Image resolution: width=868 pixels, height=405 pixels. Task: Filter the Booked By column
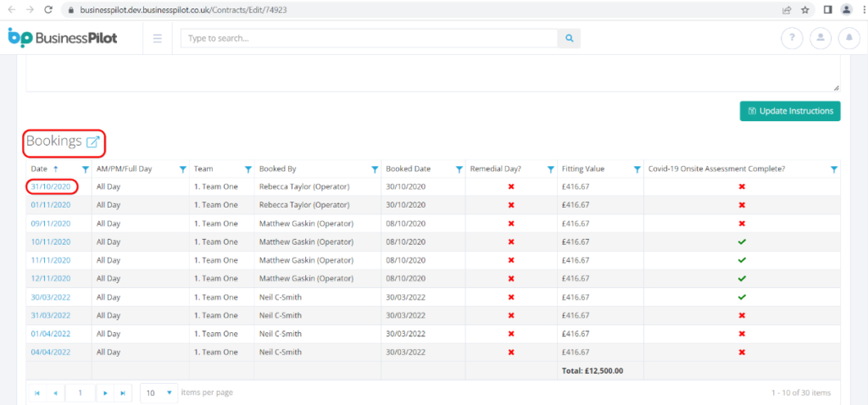374,169
